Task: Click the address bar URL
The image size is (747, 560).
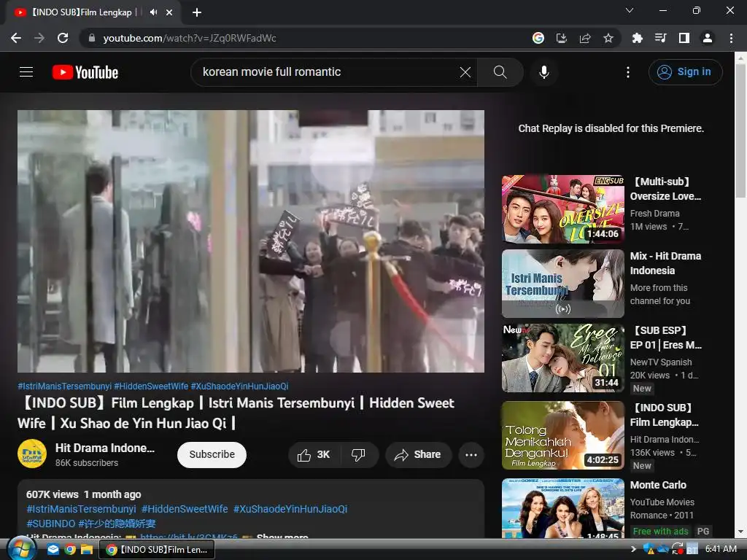Action: pos(190,38)
